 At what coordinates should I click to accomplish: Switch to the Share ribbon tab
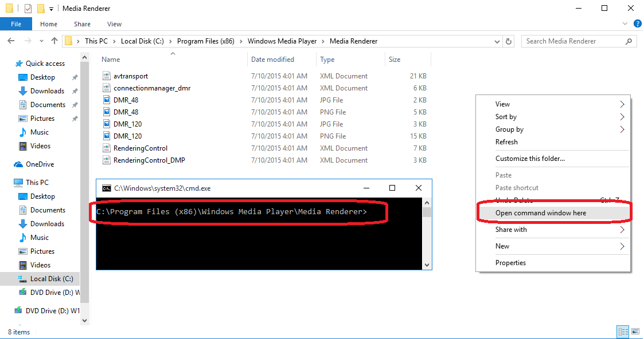click(82, 24)
